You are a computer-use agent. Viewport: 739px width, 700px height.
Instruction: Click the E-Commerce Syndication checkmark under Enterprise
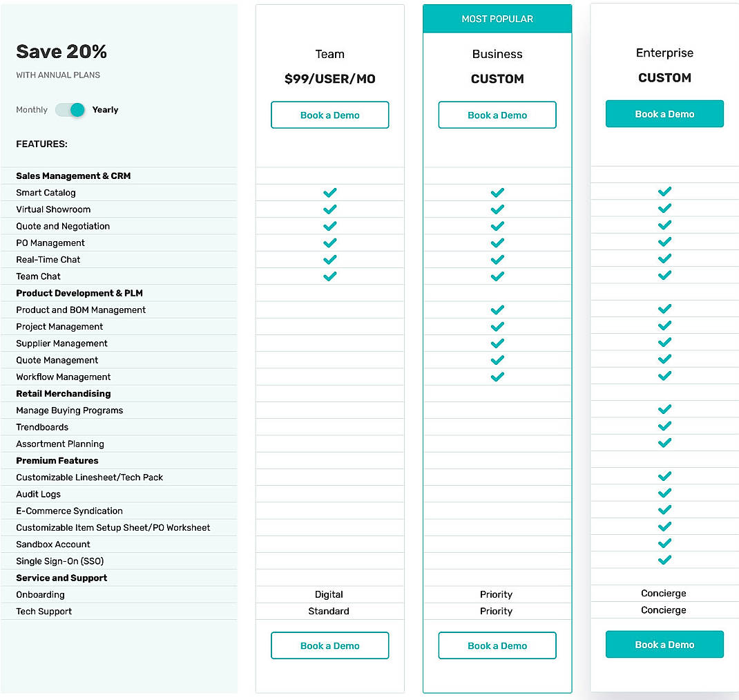[x=664, y=510]
